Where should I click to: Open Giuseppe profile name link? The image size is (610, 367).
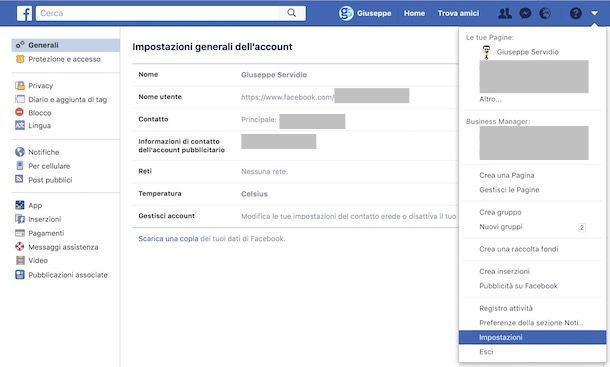coord(374,13)
